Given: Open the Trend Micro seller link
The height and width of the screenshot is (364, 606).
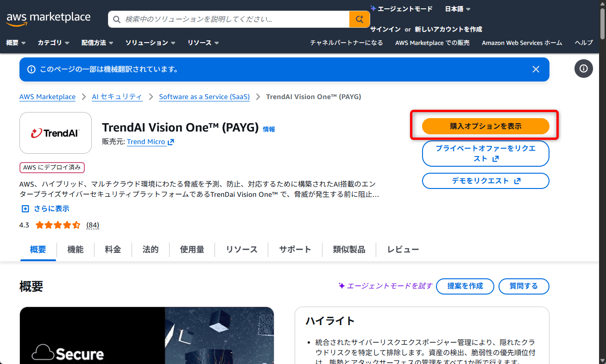Looking at the screenshot, I should tap(151, 142).
